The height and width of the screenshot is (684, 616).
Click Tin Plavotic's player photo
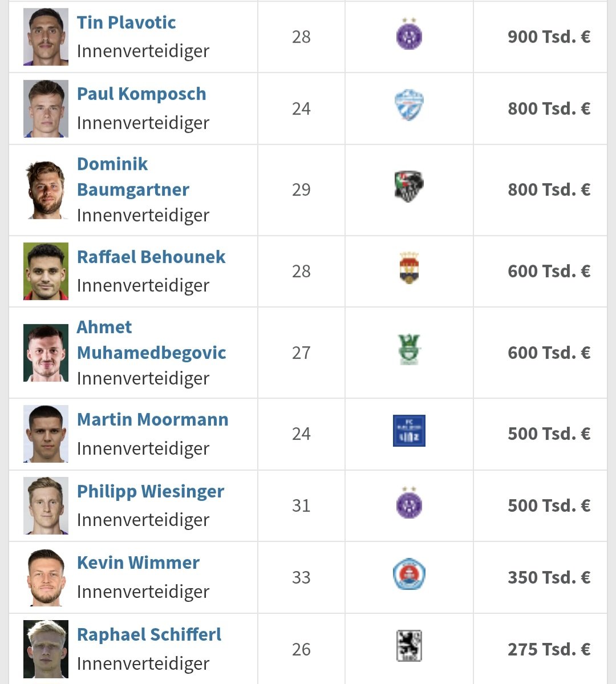click(46, 37)
